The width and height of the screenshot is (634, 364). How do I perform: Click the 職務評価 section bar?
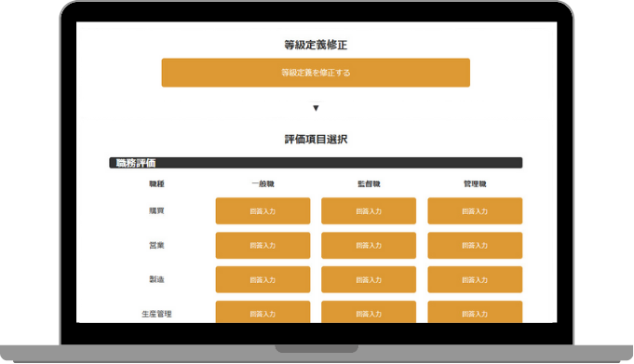click(x=316, y=163)
